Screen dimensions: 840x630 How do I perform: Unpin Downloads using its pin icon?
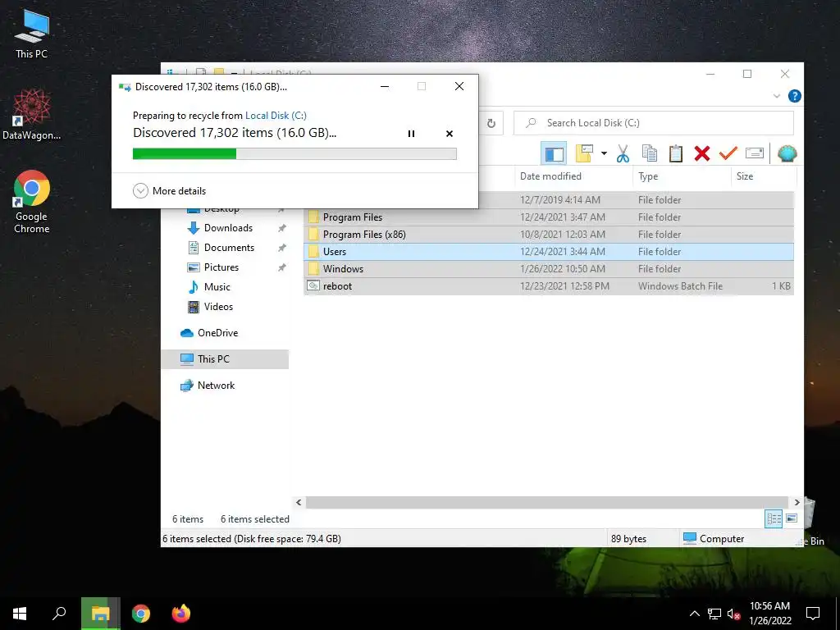281,228
